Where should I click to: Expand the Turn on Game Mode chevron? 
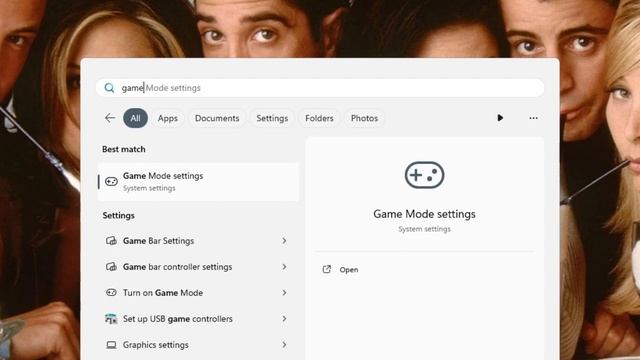click(x=284, y=293)
